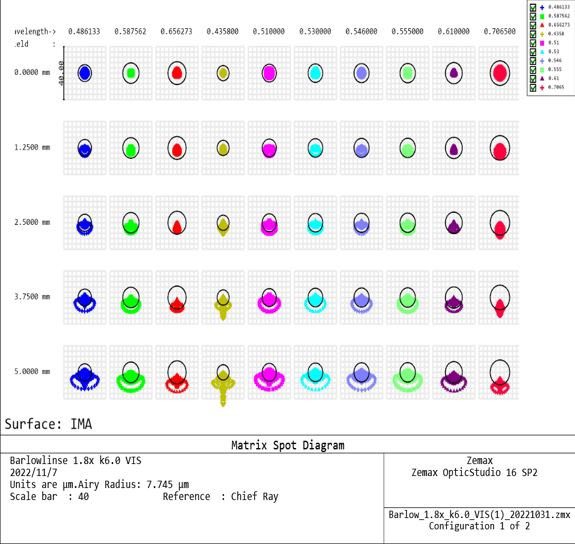Click the "Zemax OpticStudio 16 SP2" text
575x544 pixels.
(475, 472)
